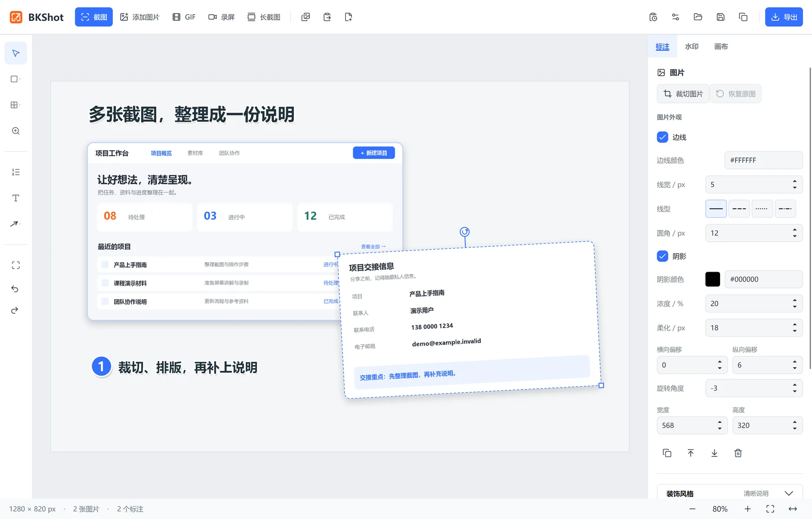The image size is (812, 519).
Task: Send the selected image to back
Action: (714, 453)
